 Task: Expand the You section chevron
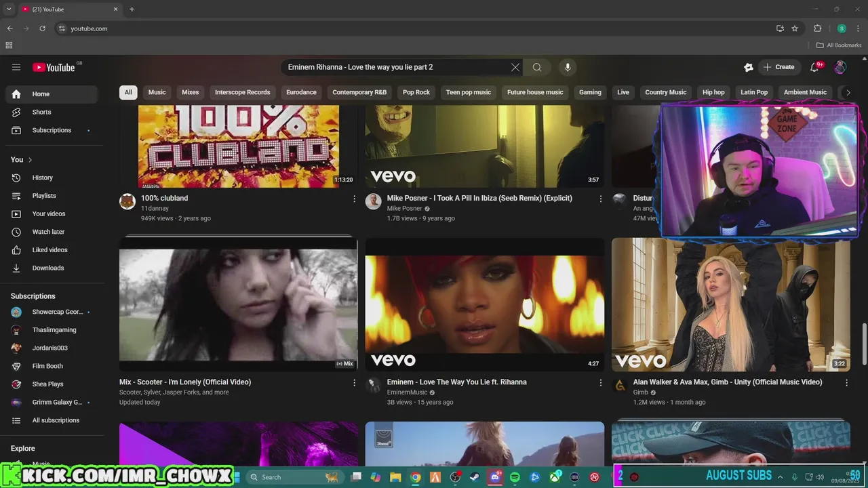[x=30, y=160]
